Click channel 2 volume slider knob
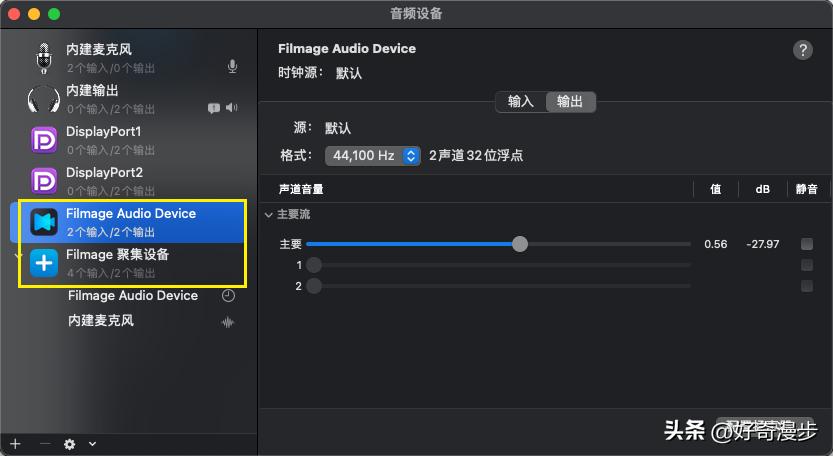This screenshot has height=456, width=833. [314, 286]
